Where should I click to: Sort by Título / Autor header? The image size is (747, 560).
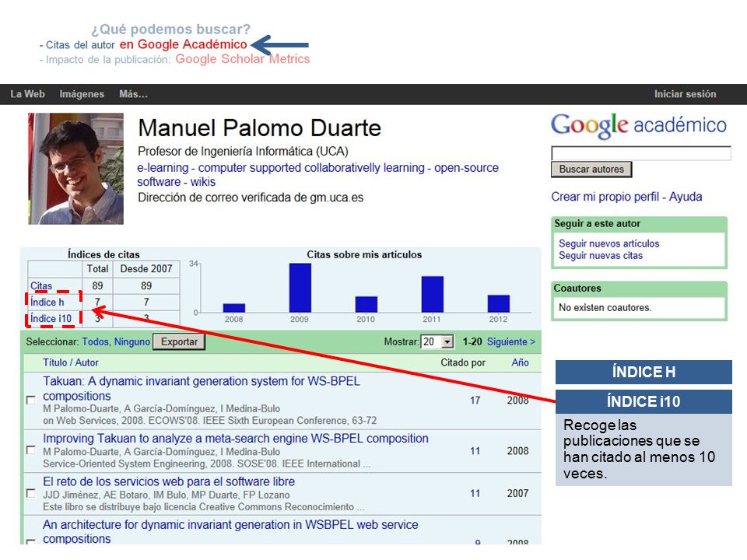71,362
